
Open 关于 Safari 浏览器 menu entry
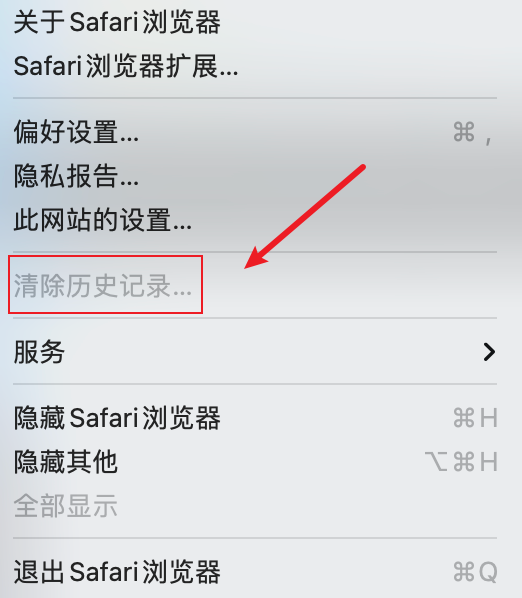coord(255,22)
